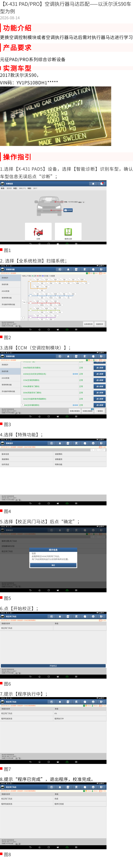Collapse sidebar via K arrow in figure 2
This screenshot has width=133, height=868.
(x=23, y=318)
